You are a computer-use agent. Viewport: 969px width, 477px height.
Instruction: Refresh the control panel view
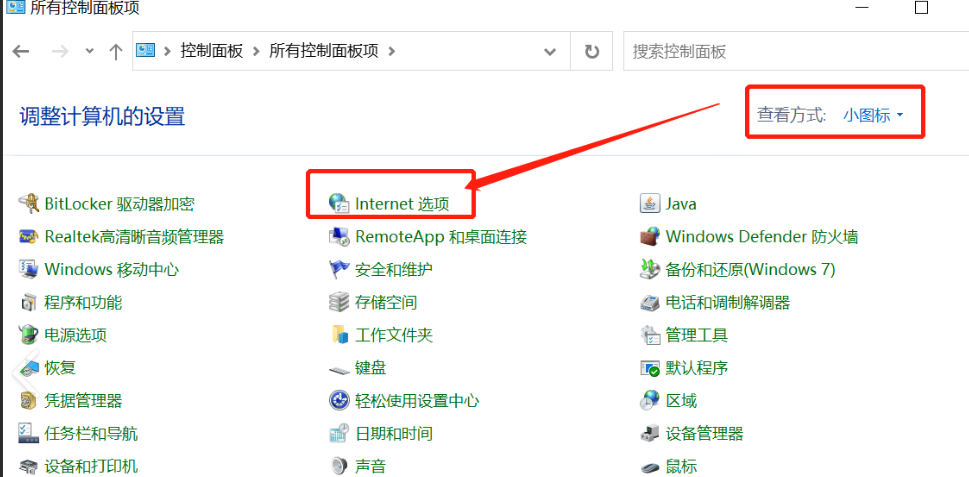pyautogui.click(x=592, y=51)
